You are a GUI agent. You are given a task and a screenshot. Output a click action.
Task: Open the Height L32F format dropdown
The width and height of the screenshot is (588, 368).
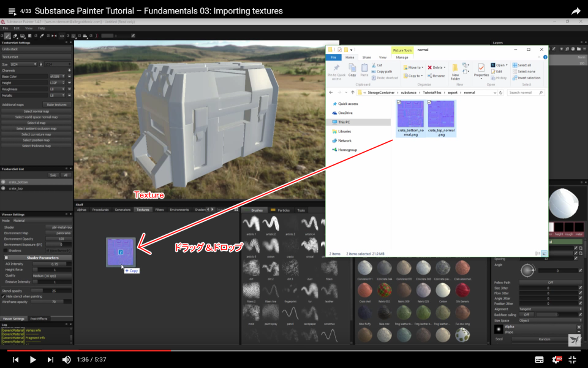[x=57, y=83]
